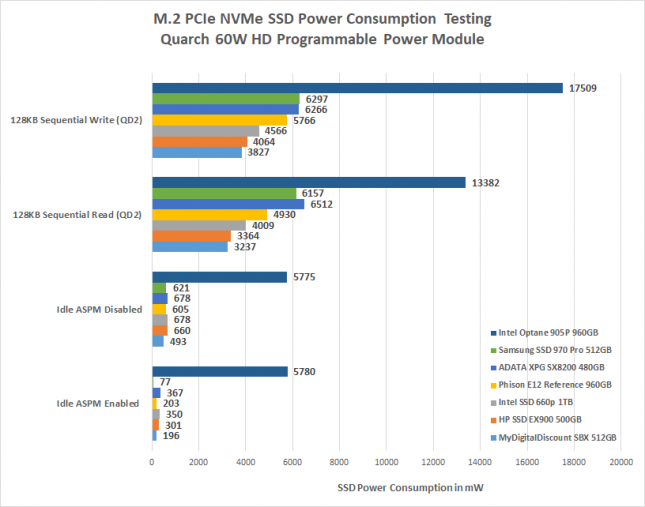Screen dimensions: 645x507
Task: Click the data label 6266
Action: 316,110
